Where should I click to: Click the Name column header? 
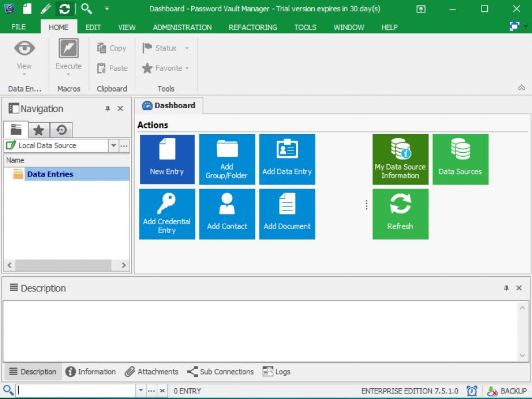(67, 160)
